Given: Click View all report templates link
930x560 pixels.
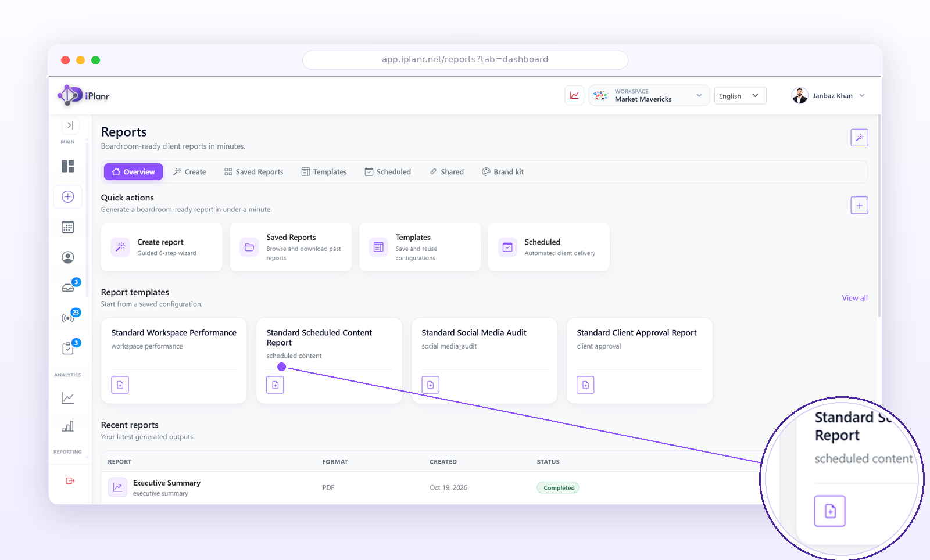Looking at the screenshot, I should pyautogui.click(x=854, y=298).
